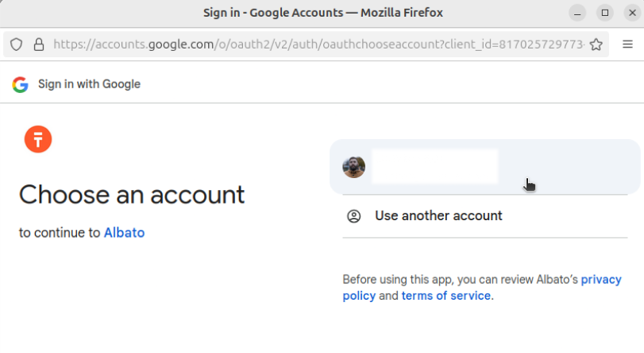Image resolution: width=644 pixels, height=353 pixels.
Task: Click the person icon beside Use another account
Action: (354, 215)
